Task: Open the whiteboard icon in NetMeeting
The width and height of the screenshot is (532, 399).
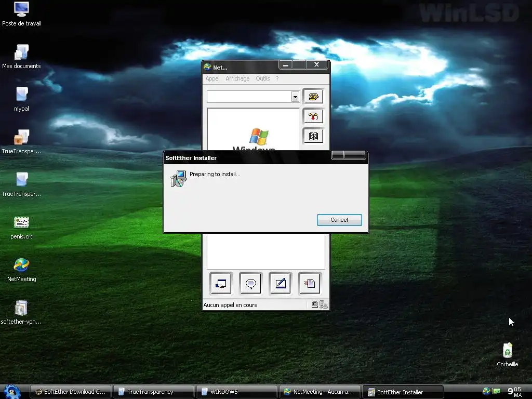Action: coord(280,283)
